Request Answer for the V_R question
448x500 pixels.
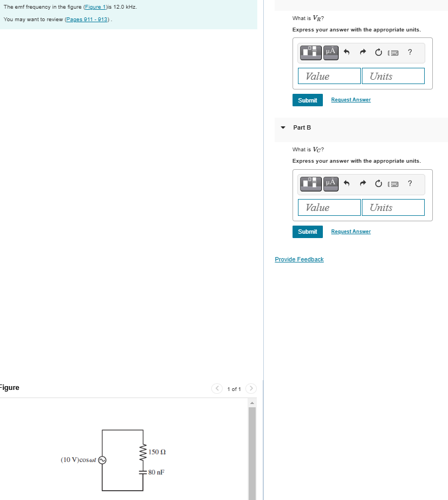(x=351, y=100)
